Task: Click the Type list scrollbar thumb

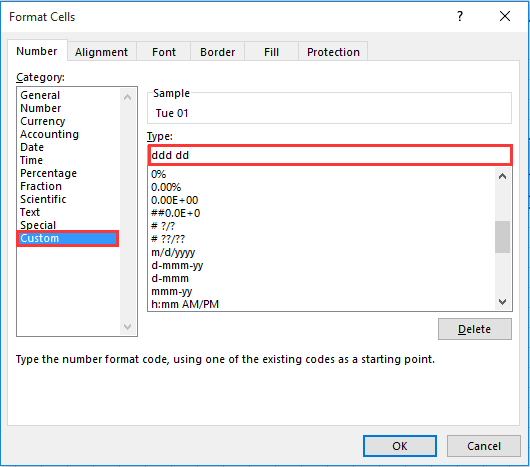Action: [503, 237]
